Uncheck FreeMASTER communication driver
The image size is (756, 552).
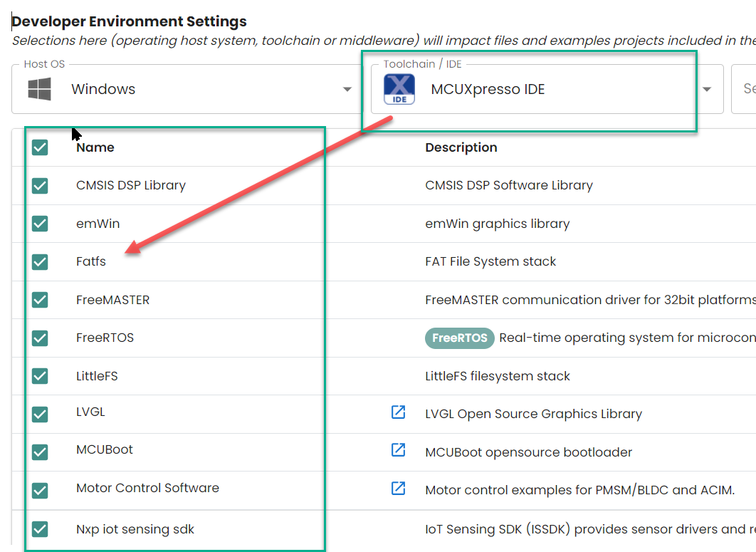click(40, 300)
